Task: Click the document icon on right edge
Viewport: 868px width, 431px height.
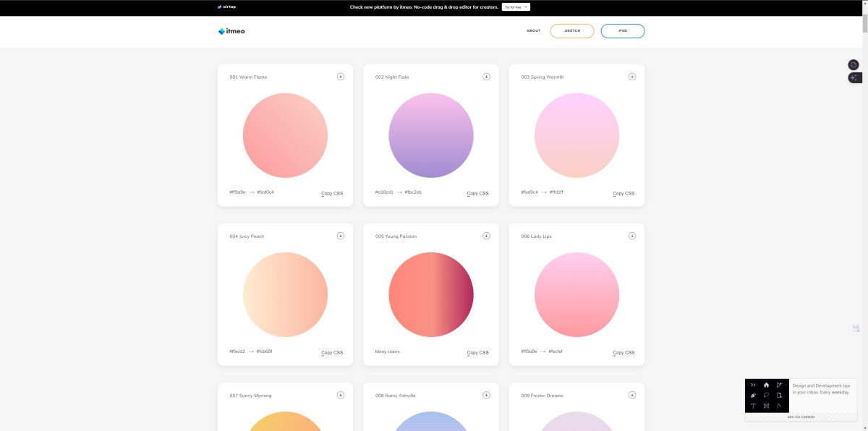Action: coord(854,65)
